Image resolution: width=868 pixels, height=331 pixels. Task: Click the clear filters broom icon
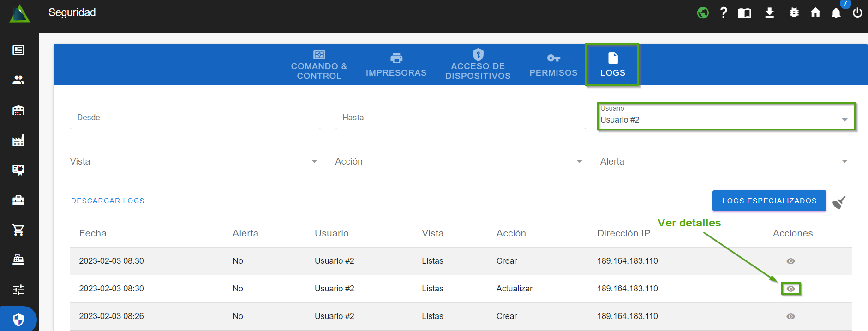(x=839, y=202)
